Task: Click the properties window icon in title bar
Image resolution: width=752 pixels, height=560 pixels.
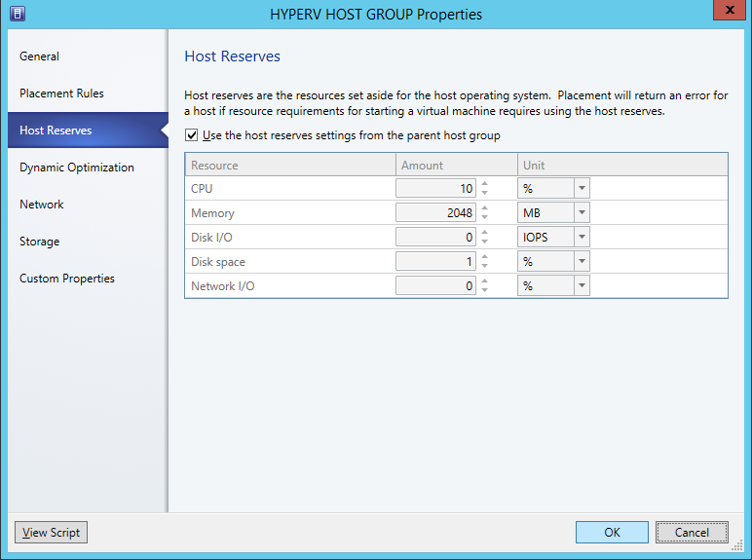Action: 18,14
